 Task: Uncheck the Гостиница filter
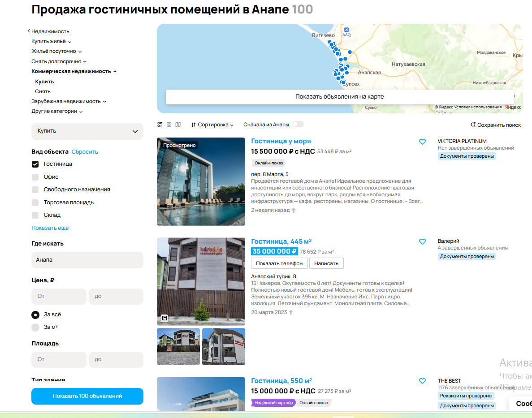(x=35, y=164)
